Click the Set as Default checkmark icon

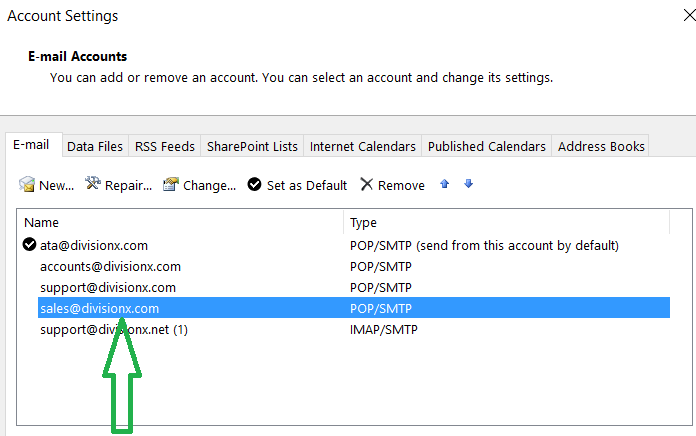coord(254,185)
